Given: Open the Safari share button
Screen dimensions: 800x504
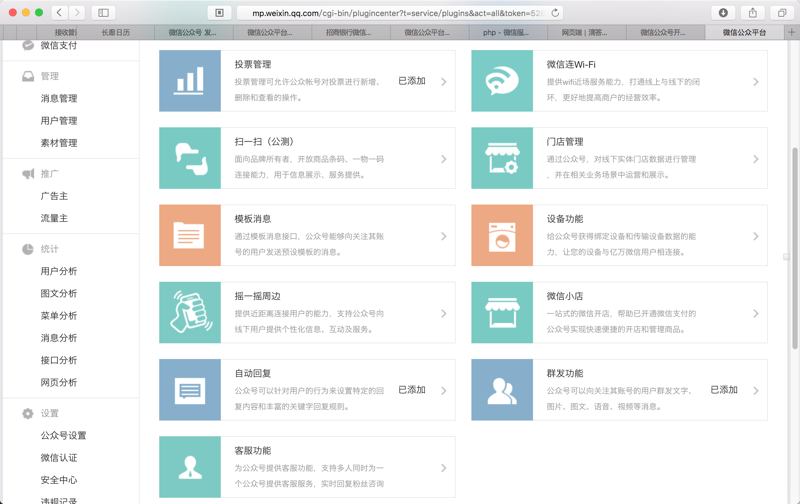Looking at the screenshot, I should tap(753, 13).
